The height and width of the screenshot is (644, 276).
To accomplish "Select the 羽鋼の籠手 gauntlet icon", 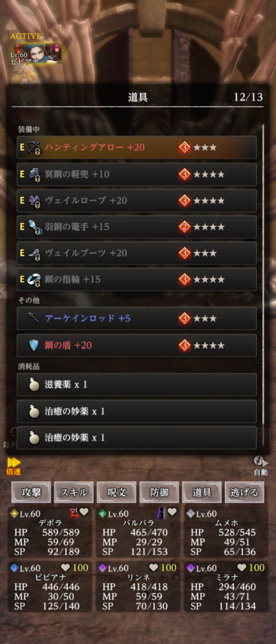I will [34, 227].
